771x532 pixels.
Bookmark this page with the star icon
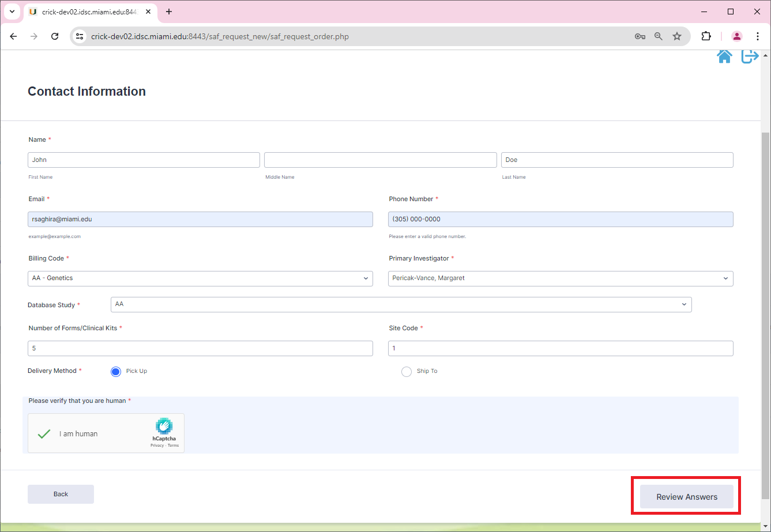pos(677,36)
